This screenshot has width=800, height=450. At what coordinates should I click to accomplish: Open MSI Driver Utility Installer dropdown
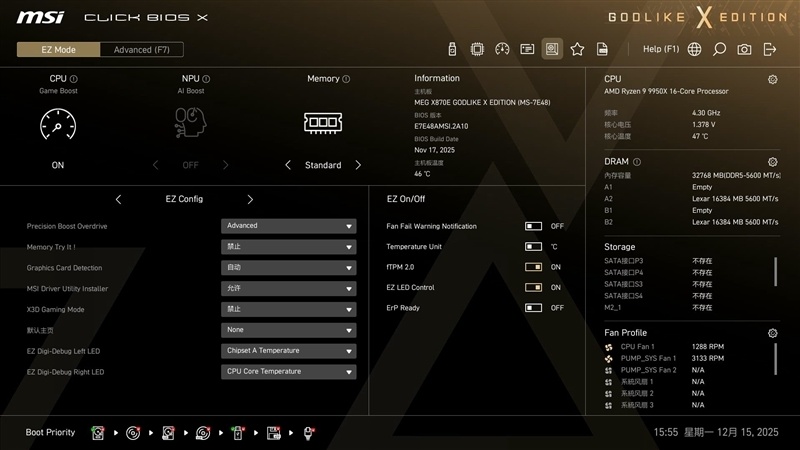(288, 289)
